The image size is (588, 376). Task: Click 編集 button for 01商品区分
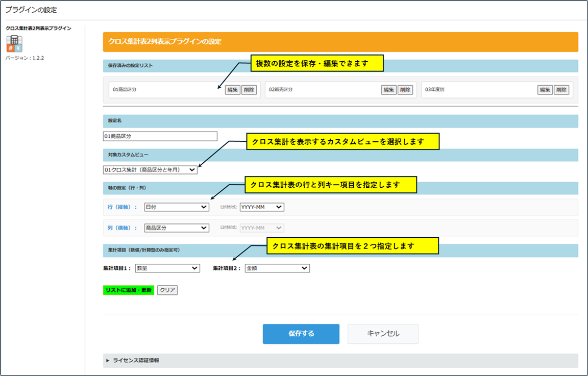point(232,90)
